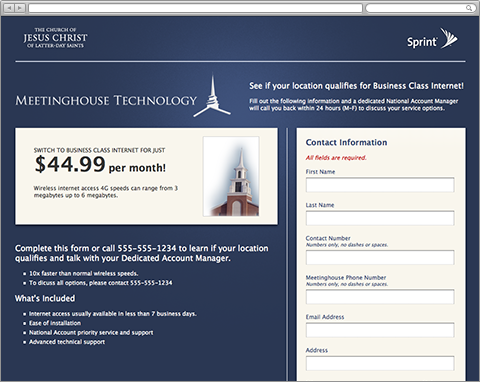Click the Church of Jesus Christ logo
Screen dimensions: 480x382
[55, 38]
